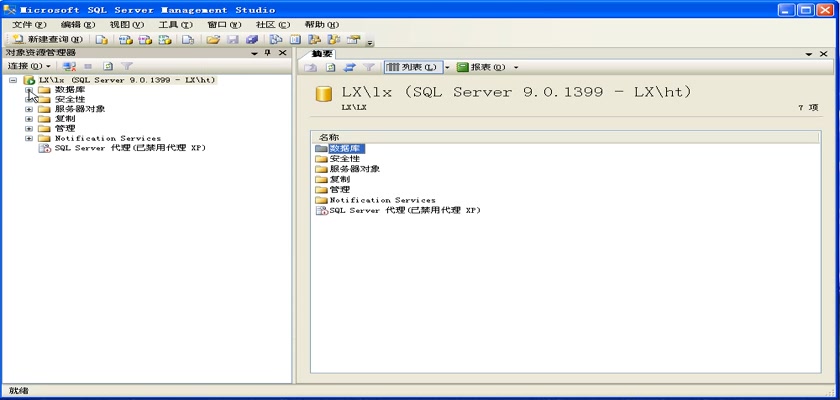
Task: Select 服务器对象 folder in Object Explorer tree
Action: (x=80, y=109)
